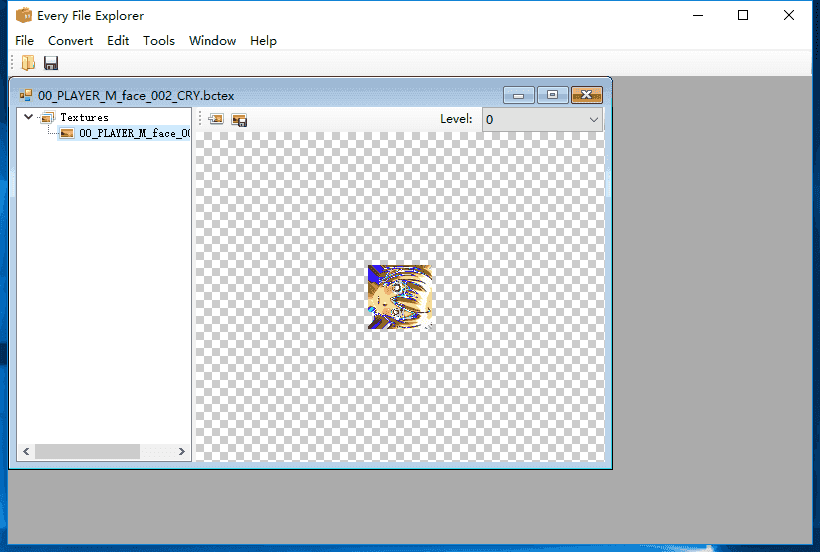820x552 pixels.
Task: Close the bctex child window
Action: (587, 95)
